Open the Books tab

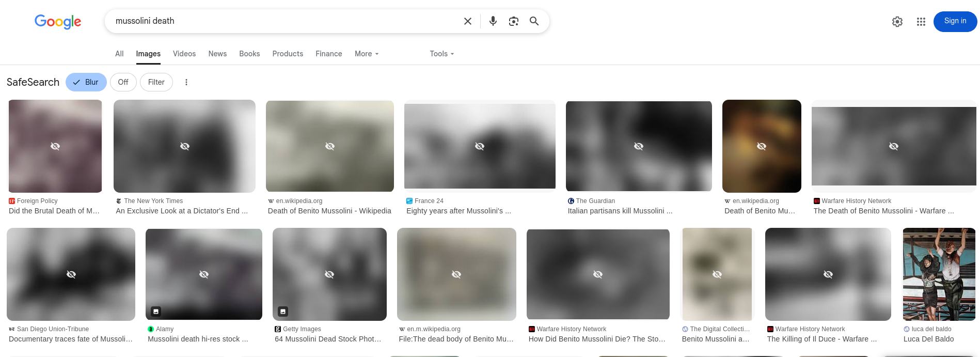coord(249,54)
